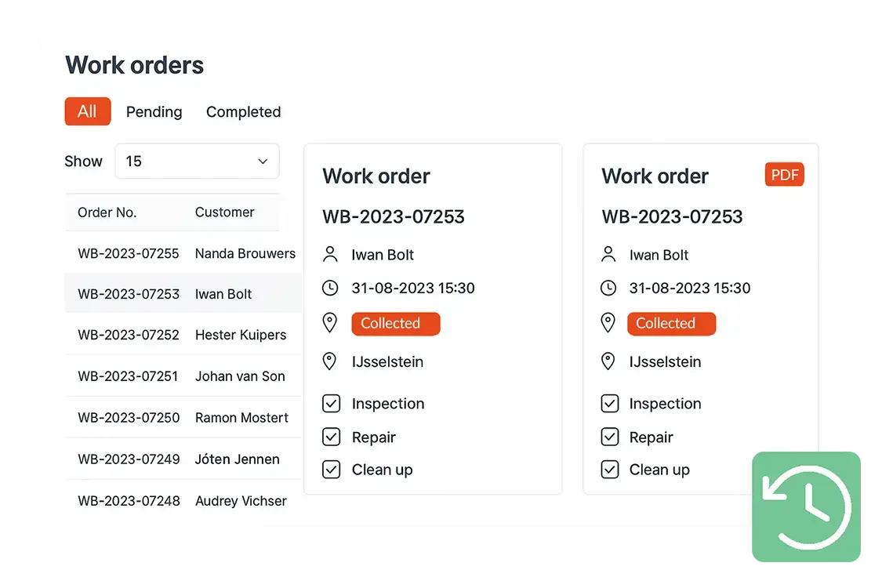Click the clock icon in the PDF work order card
Screen dimensions: 882x588
pyautogui.click(x=608, y=288)
